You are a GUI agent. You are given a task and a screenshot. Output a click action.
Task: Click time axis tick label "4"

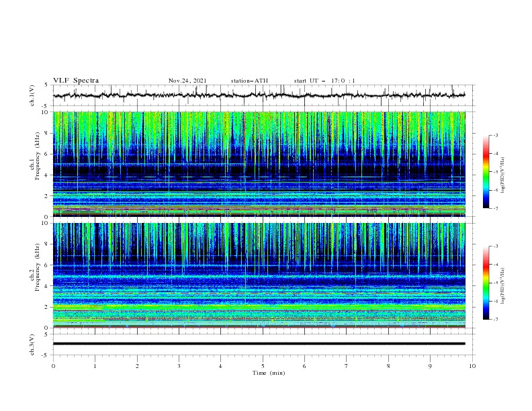(220, 366)
